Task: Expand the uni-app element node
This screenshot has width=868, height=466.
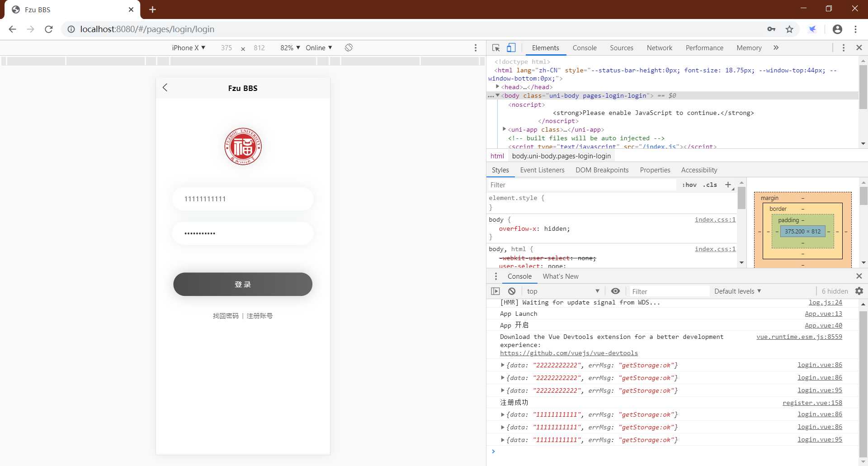Action: point(505,129)
